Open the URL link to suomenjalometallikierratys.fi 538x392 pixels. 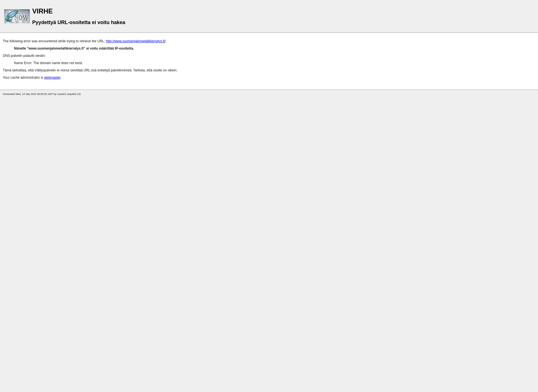point(135,41)
